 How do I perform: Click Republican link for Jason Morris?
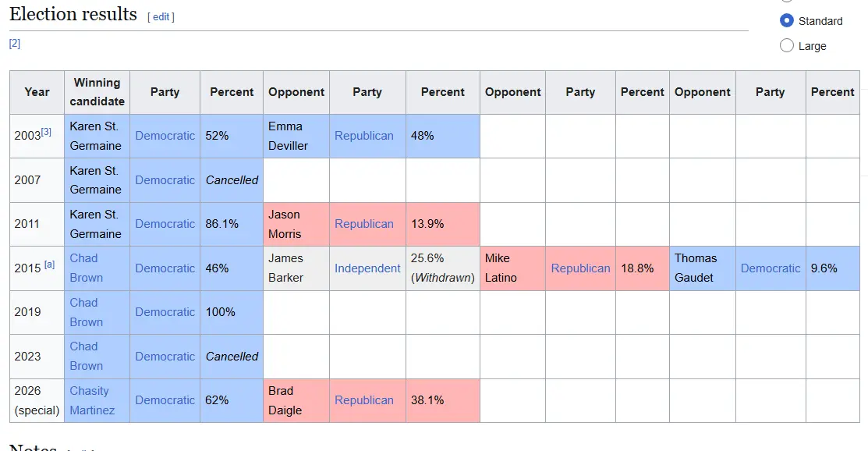click(364, 224)
